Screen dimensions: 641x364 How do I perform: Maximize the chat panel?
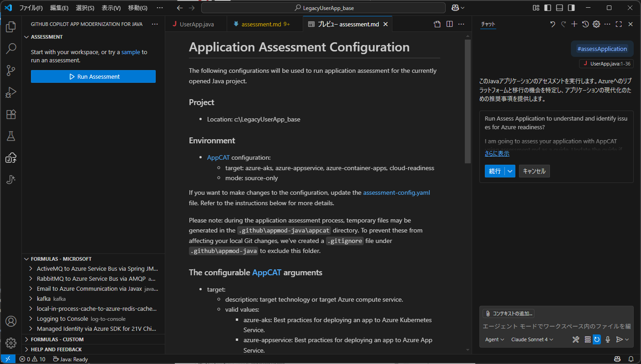click(619, 24)
